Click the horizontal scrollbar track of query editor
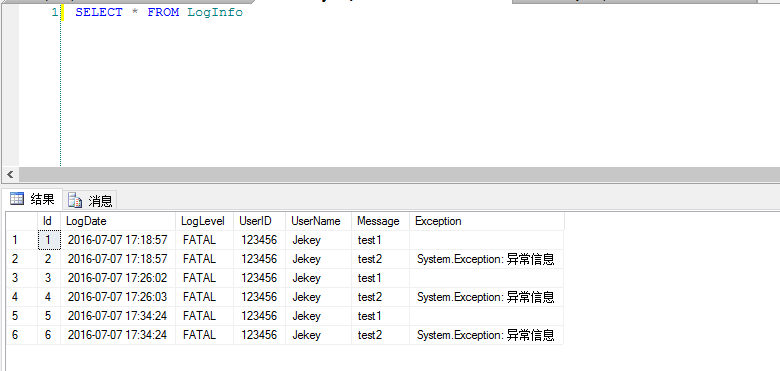The height and width of the screenshot is (371, 780). click(x=399, y=175)
